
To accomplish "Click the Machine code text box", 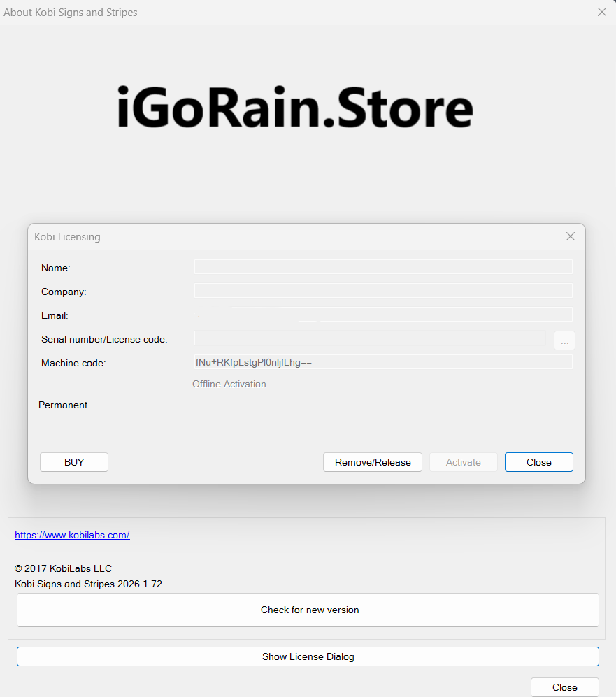I will click(383, 362).
